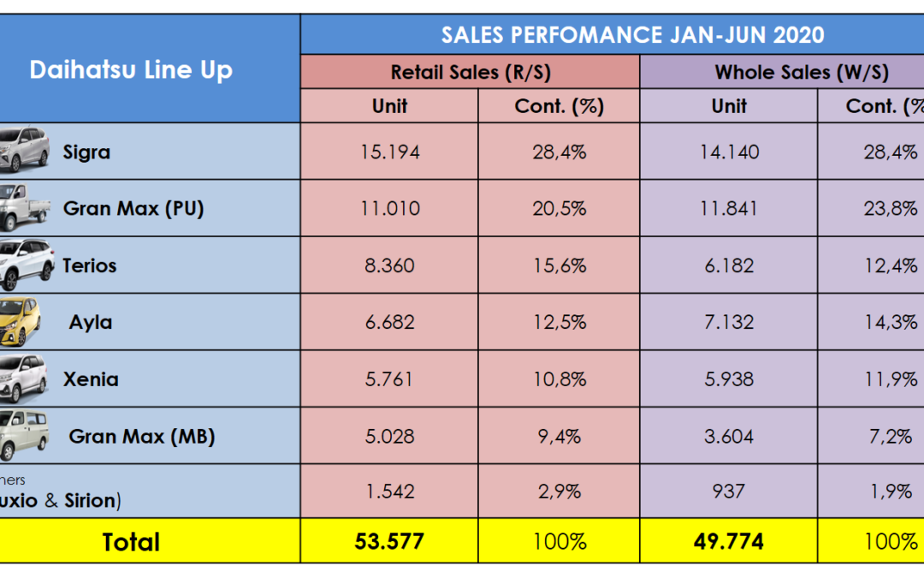Click the Sigra car image
The width and height of the screenshot is (924, 578).
click(24, 149)
